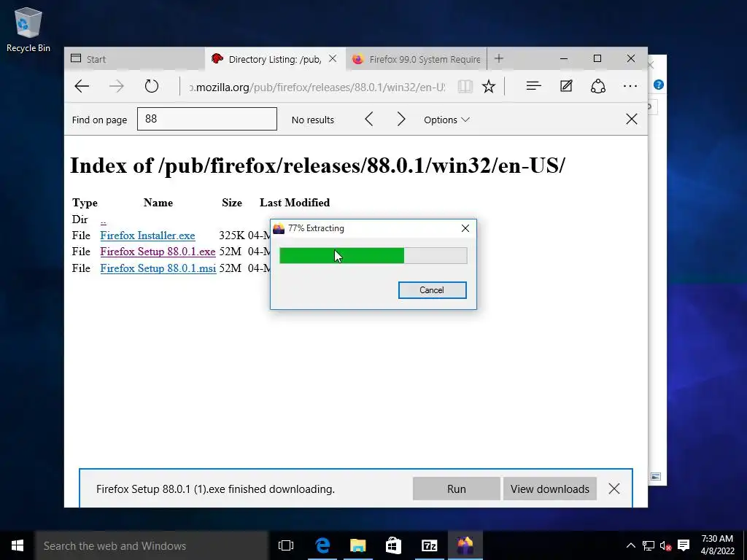Screen dimensions: 747x560
Task: Go back using the browser back arrow
Action: 82,86
